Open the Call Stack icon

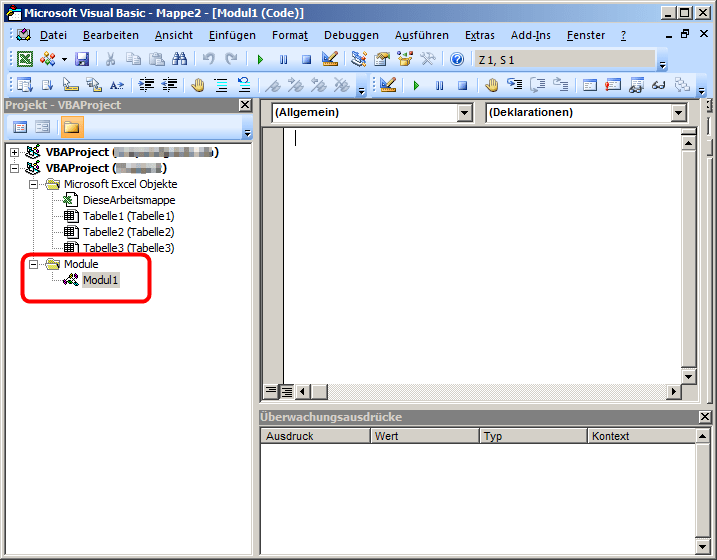click(682, 85)
